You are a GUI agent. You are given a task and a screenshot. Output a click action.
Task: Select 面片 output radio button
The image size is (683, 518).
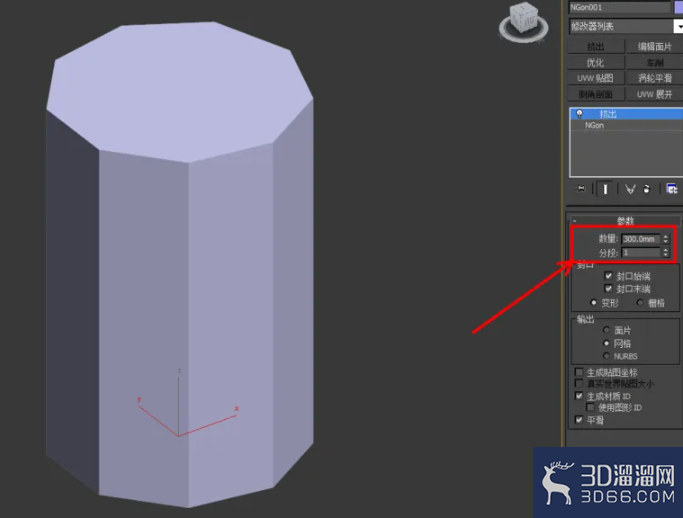(606, 330)
